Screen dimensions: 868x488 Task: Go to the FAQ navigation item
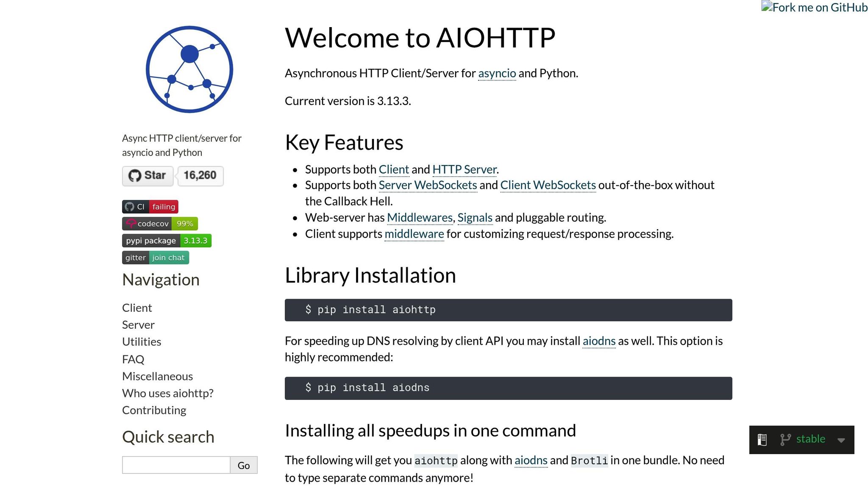tap(133, 359)
